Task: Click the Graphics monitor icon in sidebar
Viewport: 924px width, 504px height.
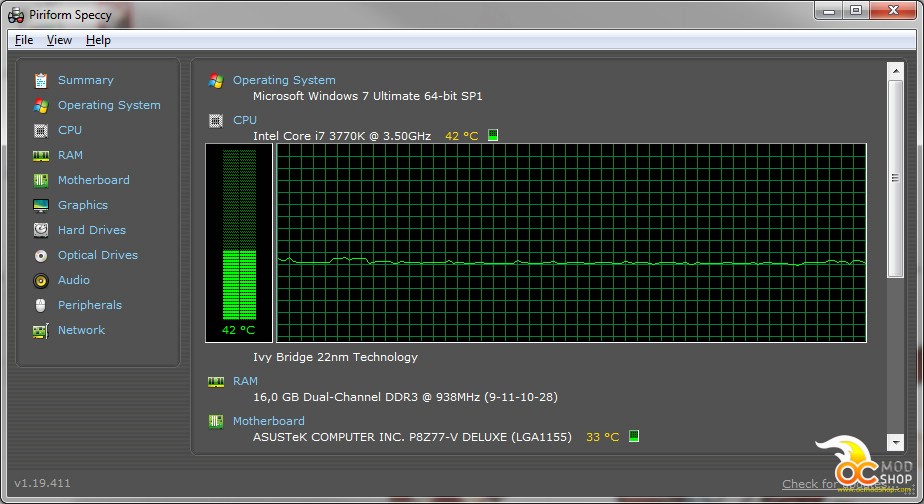Action: pyautogui.click(x=41, y=205)
